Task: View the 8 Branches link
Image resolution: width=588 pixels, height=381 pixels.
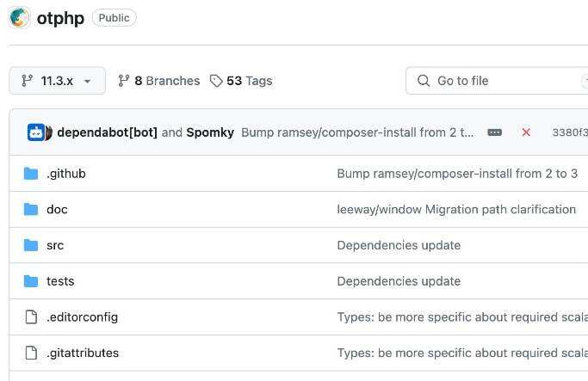Action: [158, 81]
